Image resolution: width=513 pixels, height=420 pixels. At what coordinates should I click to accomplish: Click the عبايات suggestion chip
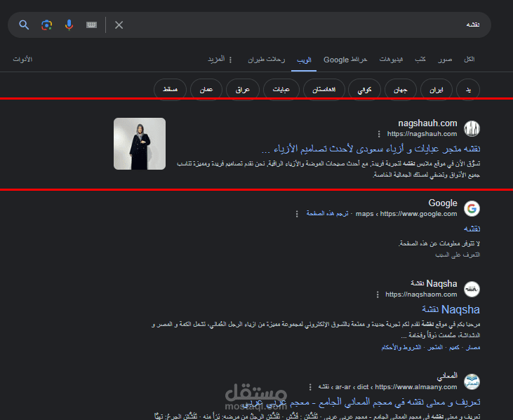point(281,89)
